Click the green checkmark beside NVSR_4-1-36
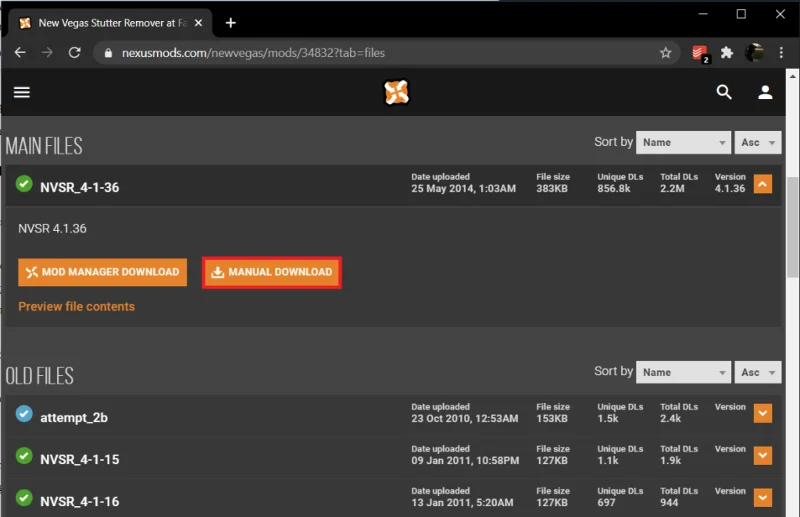This screenshot has height=517, width=800. [24, 184]
